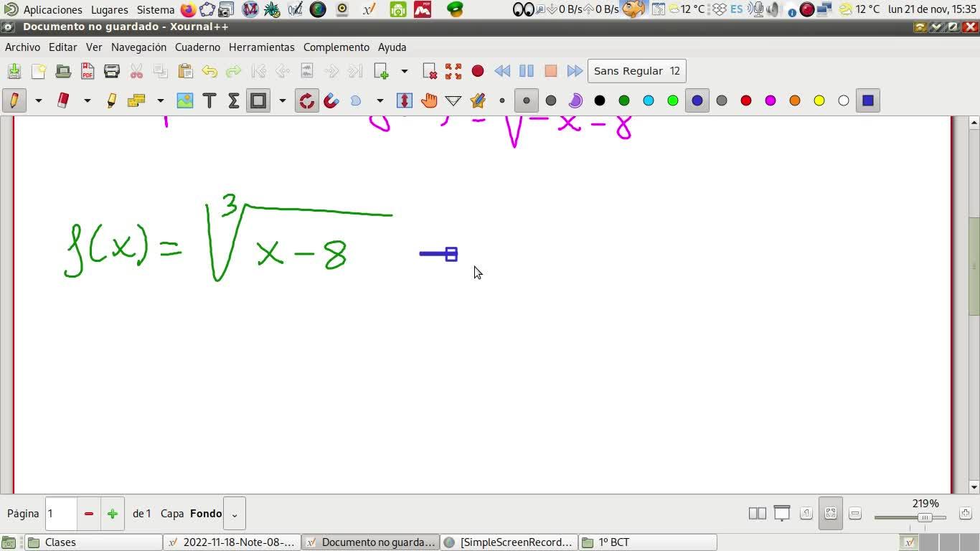This screenshot has height=551, width=980.
Task: Toggle presentation mode
Action: [x=782, y=514]
